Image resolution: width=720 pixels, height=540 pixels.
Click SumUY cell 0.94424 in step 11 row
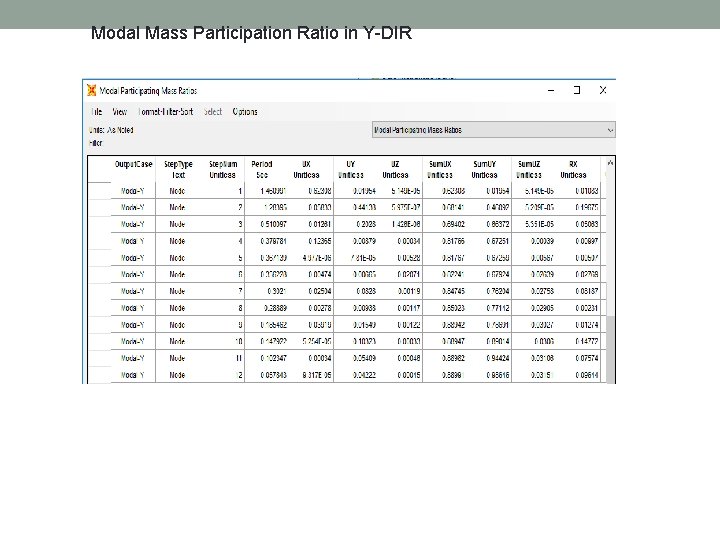click(x=490, y=358)
